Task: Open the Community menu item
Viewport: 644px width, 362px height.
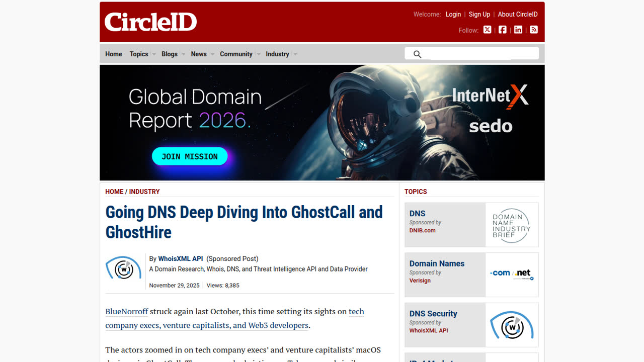Action: click(236, 54)
